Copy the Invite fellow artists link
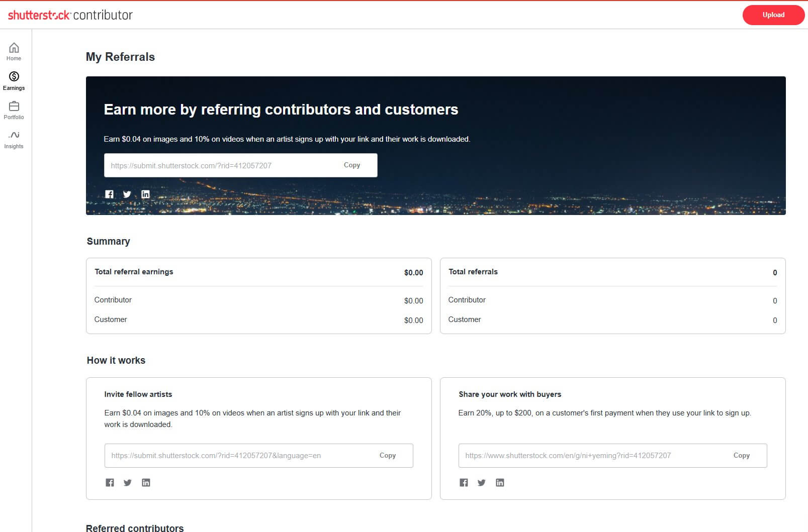Viewport: 808px width, 532px height. (388, 456)
